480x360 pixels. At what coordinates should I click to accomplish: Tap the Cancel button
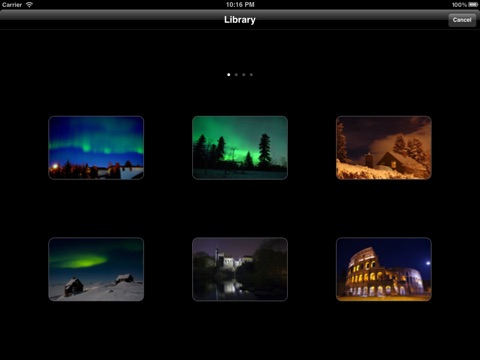coord(462,20)
